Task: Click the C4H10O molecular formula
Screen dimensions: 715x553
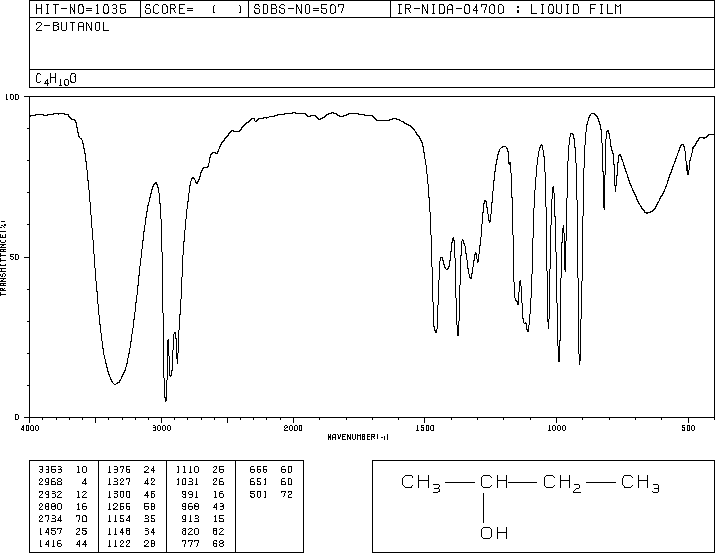Action: (x=56, y=79)
